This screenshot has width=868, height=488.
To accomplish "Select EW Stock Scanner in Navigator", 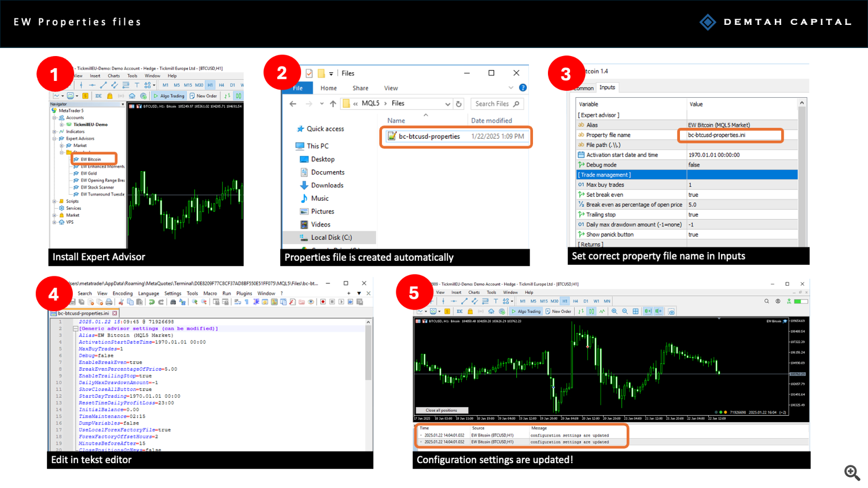I will (97, 187).
